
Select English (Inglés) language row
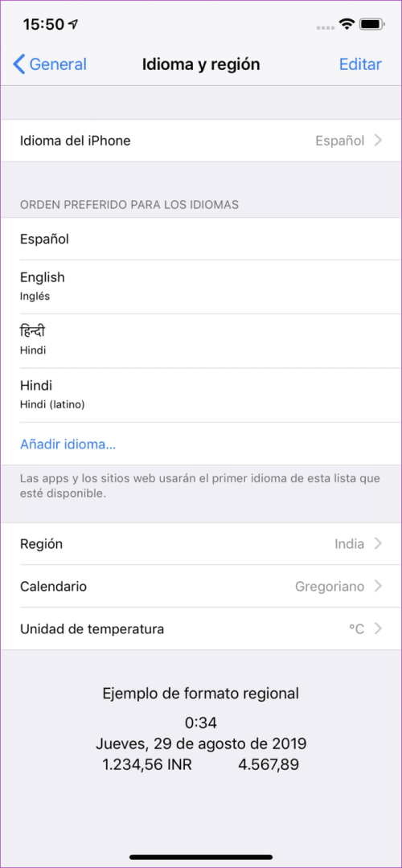[201, 286]
